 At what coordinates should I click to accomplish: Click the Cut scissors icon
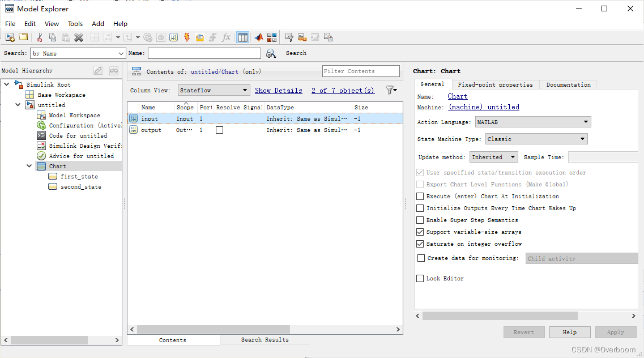40,37
